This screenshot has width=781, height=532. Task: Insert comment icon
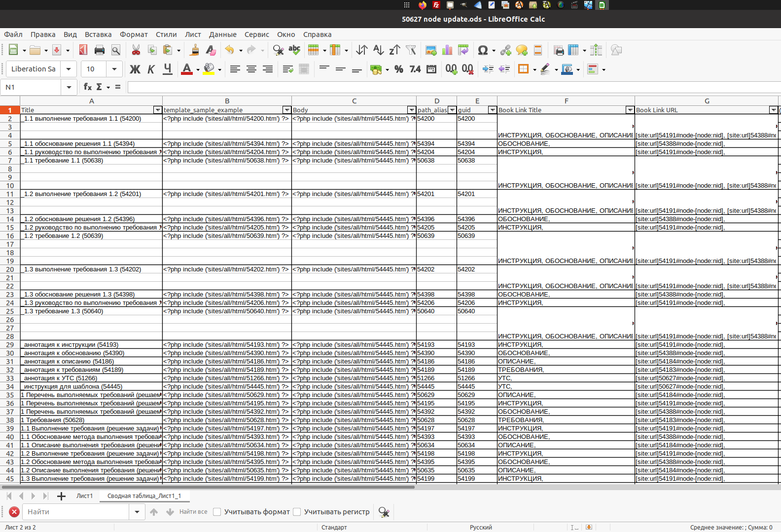tap(522, 50)
